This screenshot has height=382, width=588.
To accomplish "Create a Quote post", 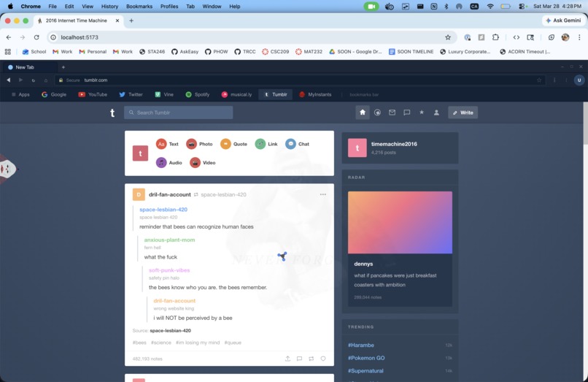I will 233,144.
